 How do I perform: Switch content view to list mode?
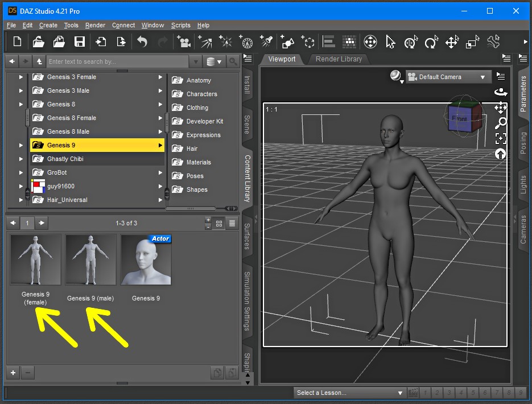coord(232,224)
